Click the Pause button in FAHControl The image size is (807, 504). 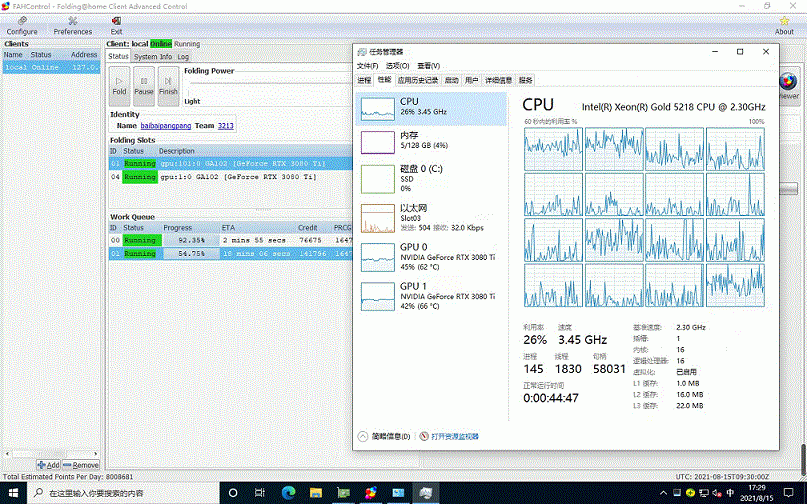(144, 86)
